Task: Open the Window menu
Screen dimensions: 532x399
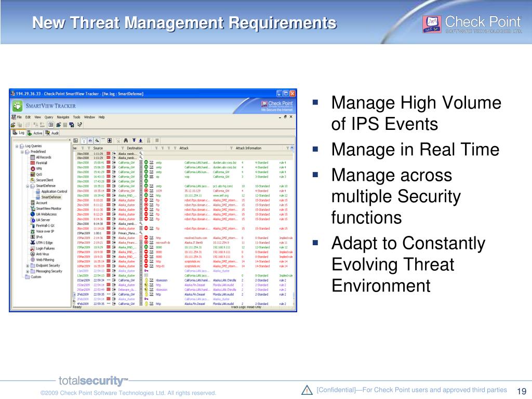Action: (x=89, y=117)
